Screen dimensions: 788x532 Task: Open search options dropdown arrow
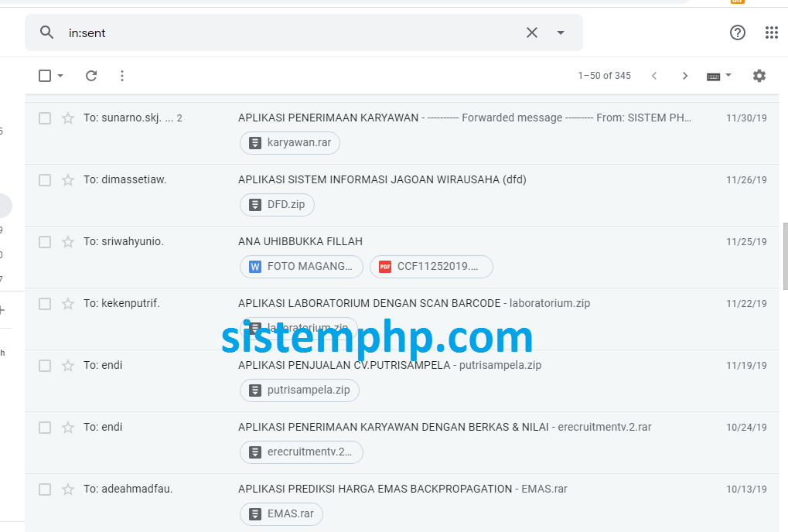pos(561,32)
